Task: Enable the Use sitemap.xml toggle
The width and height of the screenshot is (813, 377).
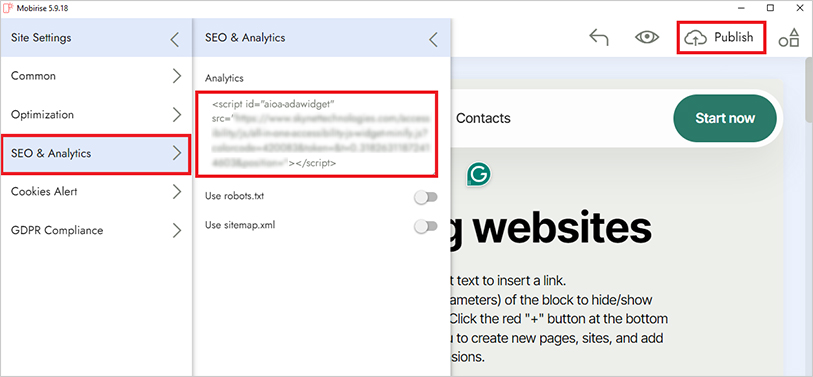Action: tap(426, 226)
